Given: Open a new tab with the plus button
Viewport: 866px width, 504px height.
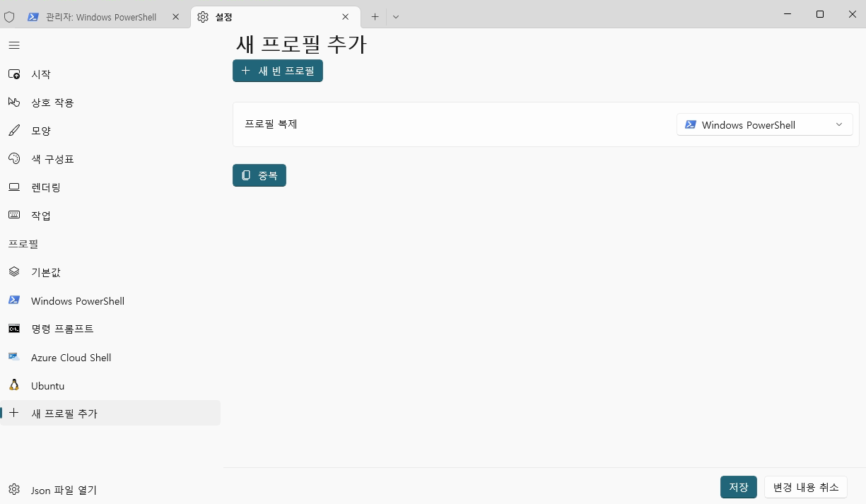Looking at the screenshot, I should tap(375, 17).
